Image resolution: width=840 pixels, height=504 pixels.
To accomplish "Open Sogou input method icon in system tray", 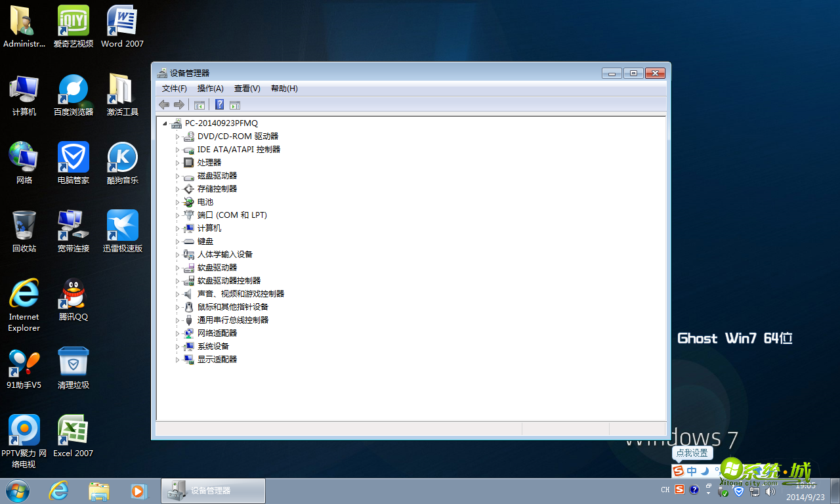I will (679, 490).
